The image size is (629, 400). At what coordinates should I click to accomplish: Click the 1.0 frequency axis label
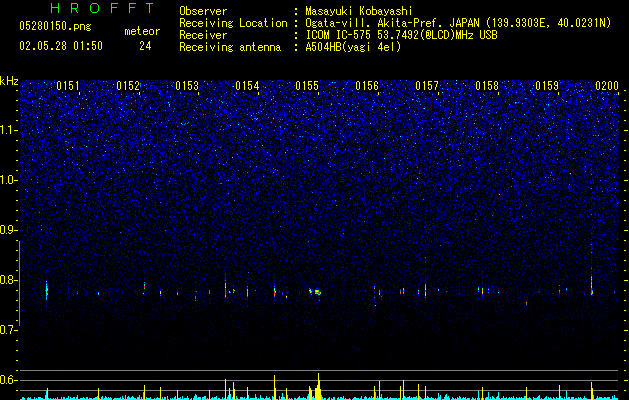[9, 180]
